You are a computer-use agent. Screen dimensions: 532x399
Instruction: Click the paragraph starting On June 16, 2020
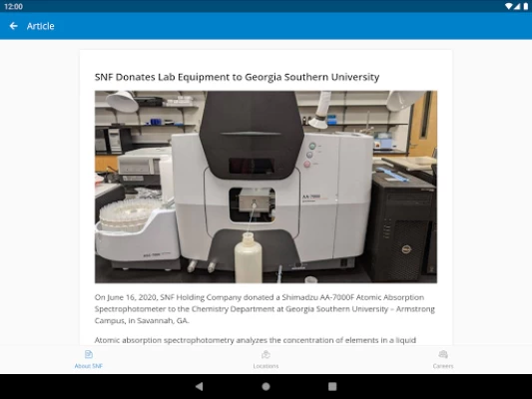(x=265, y=309)
